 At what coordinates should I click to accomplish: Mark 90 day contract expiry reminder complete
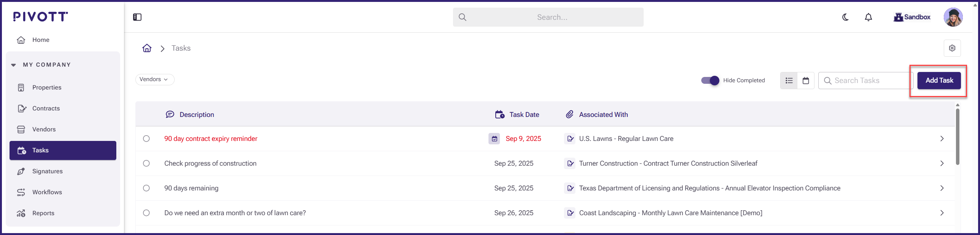(x=146, y=139)
